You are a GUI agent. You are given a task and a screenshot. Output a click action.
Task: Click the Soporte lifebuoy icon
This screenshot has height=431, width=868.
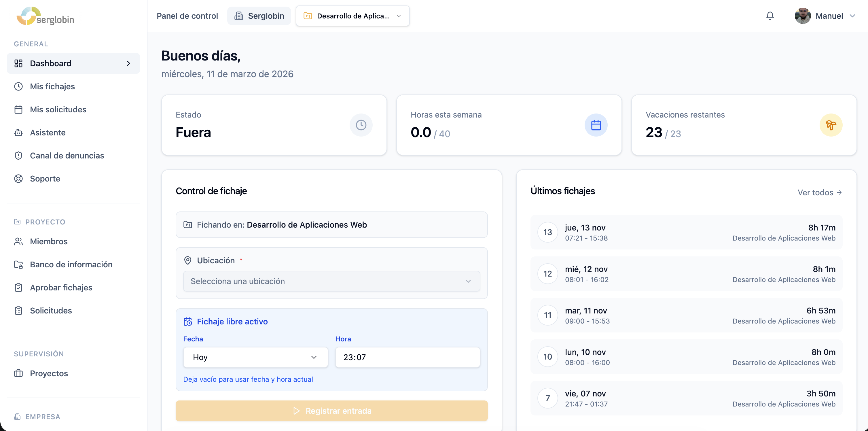click(18, 179)
